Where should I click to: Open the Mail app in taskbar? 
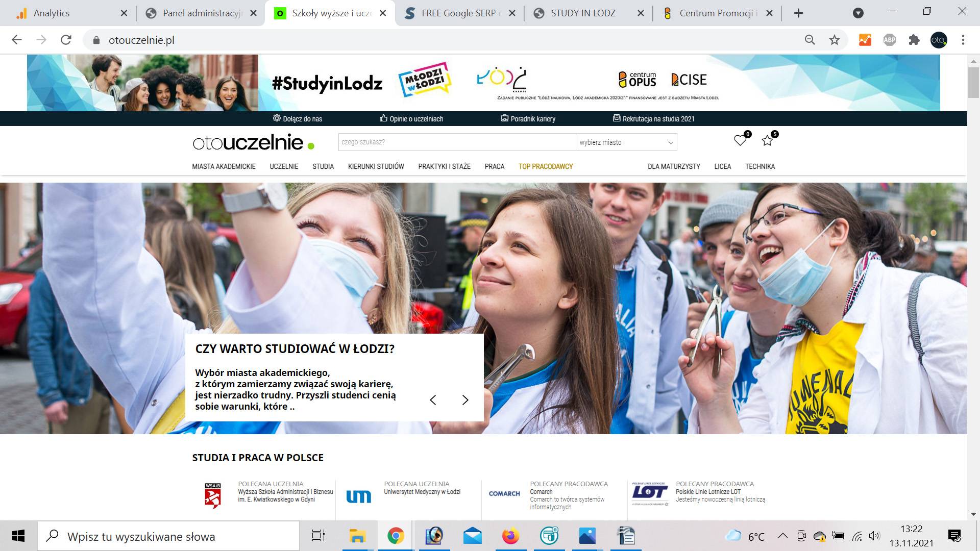pos(472,536)
